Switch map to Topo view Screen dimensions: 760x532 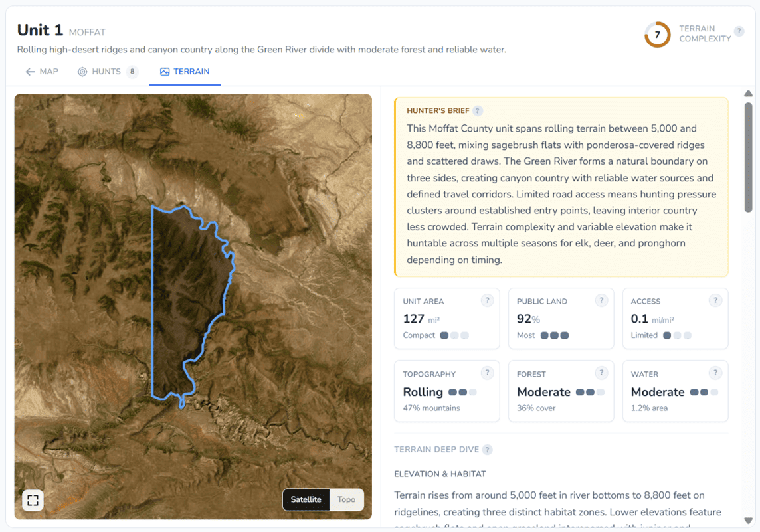pos(346,499)
